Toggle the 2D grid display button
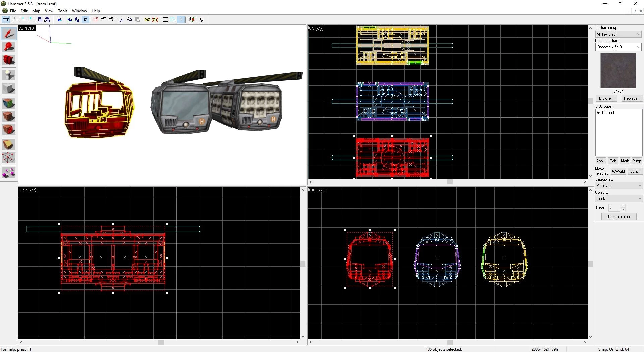This screenshot has height=352, width=644. coord(6,20)
